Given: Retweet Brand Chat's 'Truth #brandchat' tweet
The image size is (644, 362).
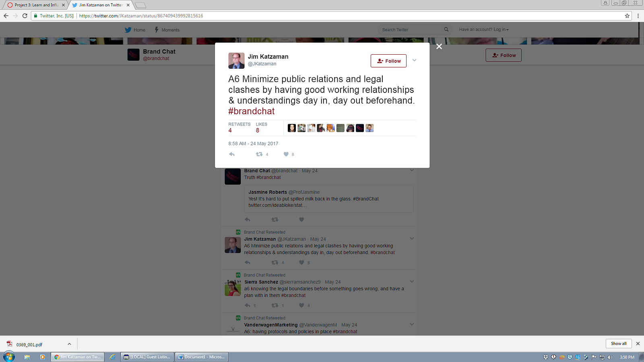Looking at the screenshot, I should point(275,220).
